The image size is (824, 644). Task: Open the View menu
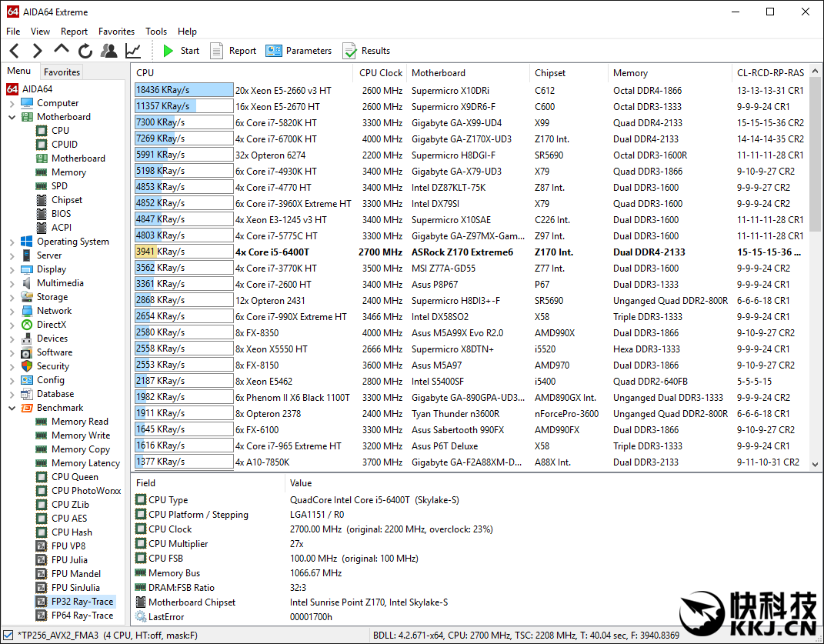pos(40,32)
